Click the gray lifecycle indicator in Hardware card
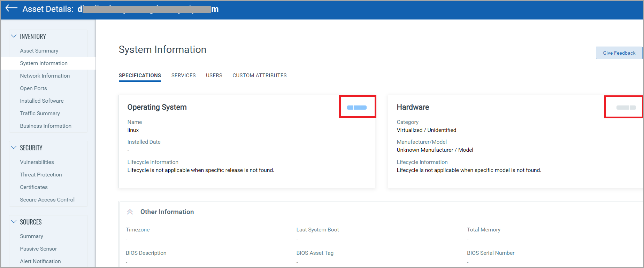This screenshot has height=268, width=644. coord(626,108)
